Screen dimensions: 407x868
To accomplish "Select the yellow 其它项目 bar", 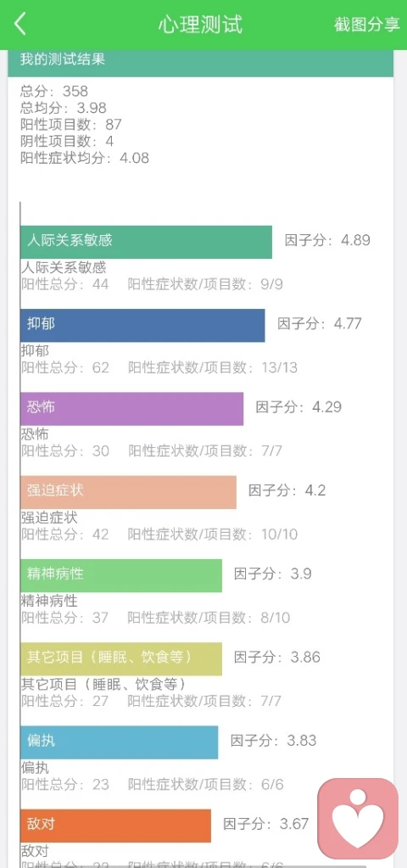I will coord(121,658).
